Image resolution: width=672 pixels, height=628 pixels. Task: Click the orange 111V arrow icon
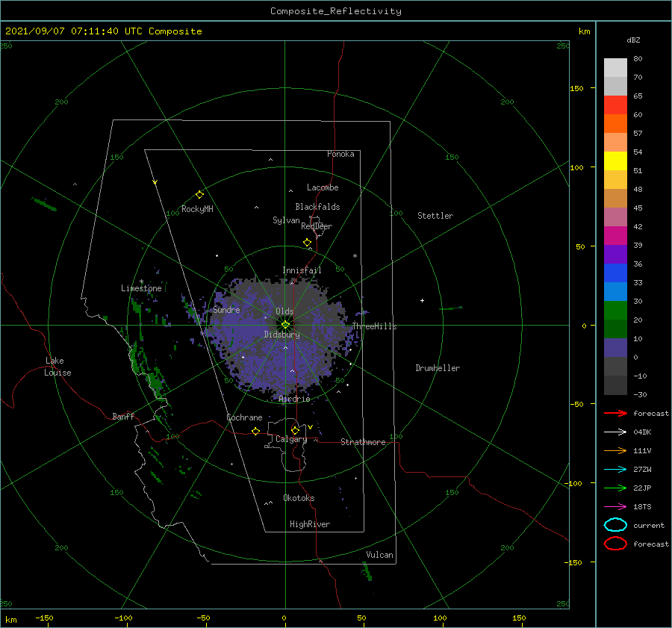615,450
